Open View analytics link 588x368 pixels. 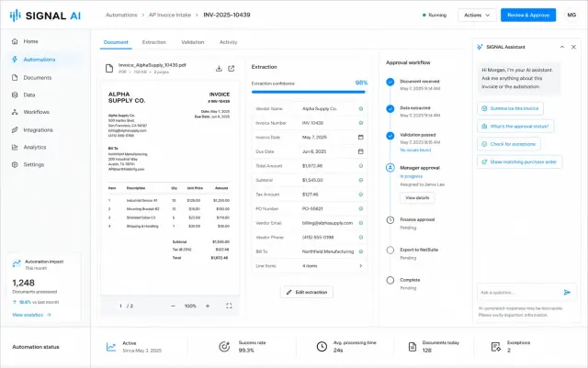point(31,315)
